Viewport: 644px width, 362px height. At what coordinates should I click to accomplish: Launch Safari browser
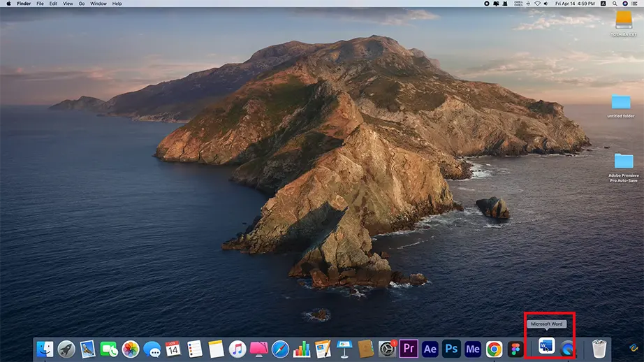click(x=280, y=349)
